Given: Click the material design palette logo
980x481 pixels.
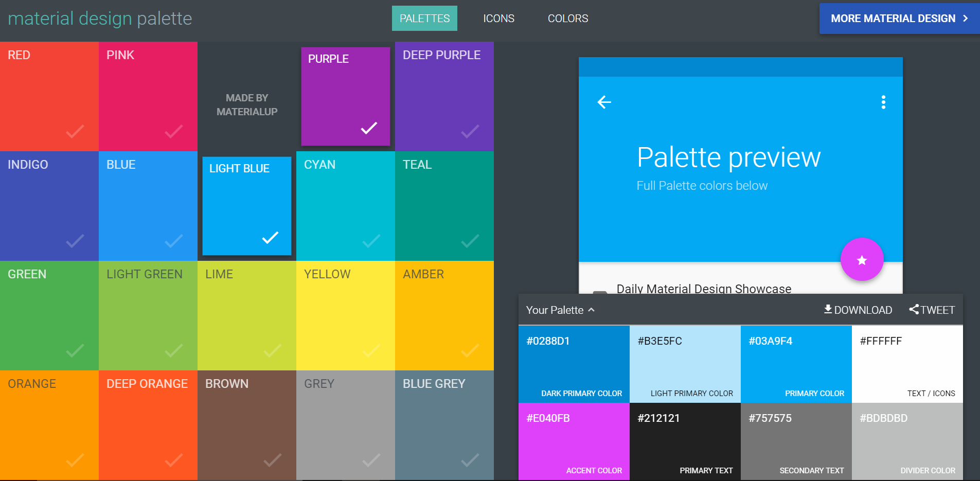Looking at the screenshot, I should (x=100, y=19).
